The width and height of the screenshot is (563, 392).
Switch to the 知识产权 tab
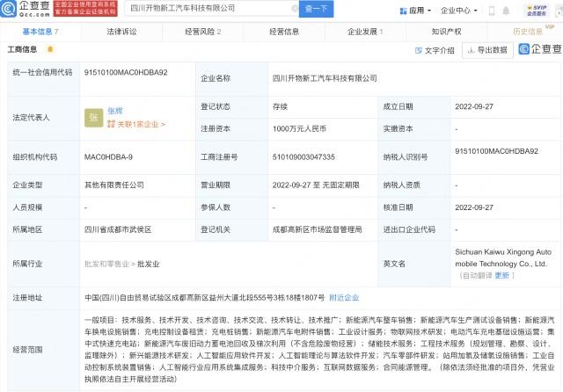(x=446, y=32)
